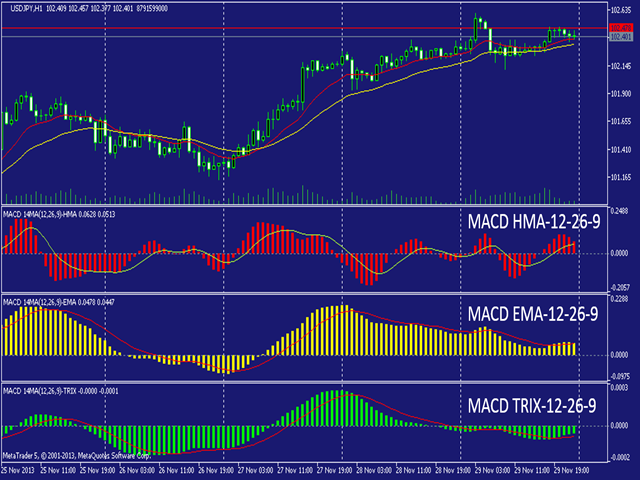
Task: Click the 0.0003 scale value in TRIX panel
Action: pyautogui.click(x=619, y=388)
